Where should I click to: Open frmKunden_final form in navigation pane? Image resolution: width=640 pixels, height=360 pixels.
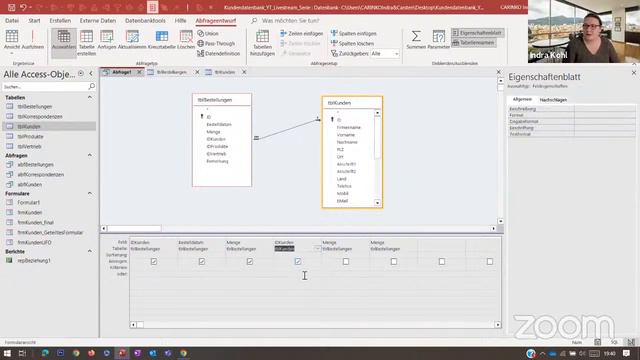(x=36, y=222)
